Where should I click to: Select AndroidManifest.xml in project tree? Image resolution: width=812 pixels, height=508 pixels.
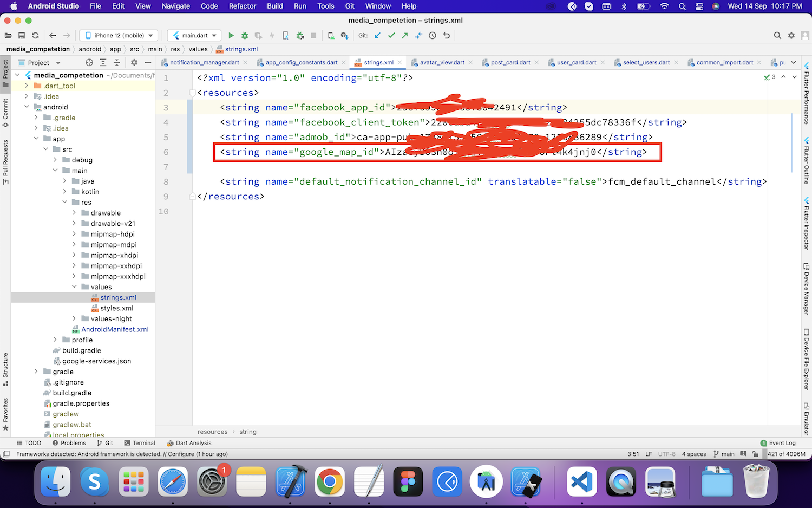point(115,329)
